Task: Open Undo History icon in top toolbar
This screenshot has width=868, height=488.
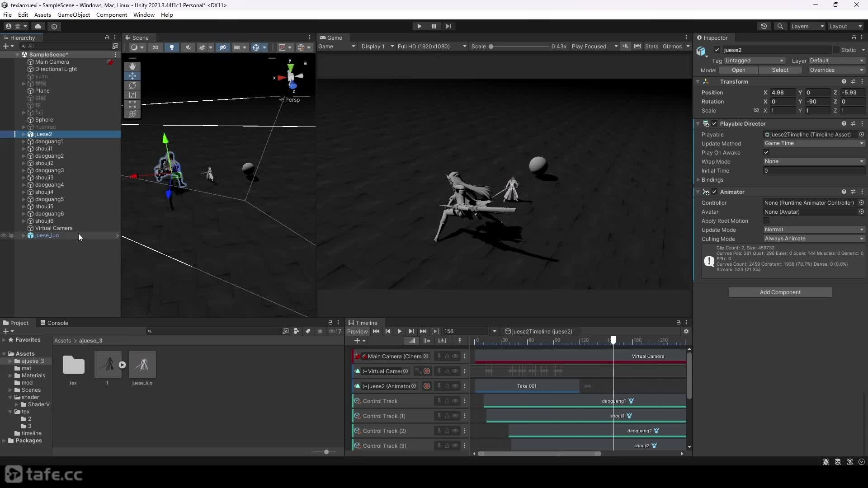Action: coord(764,26)
